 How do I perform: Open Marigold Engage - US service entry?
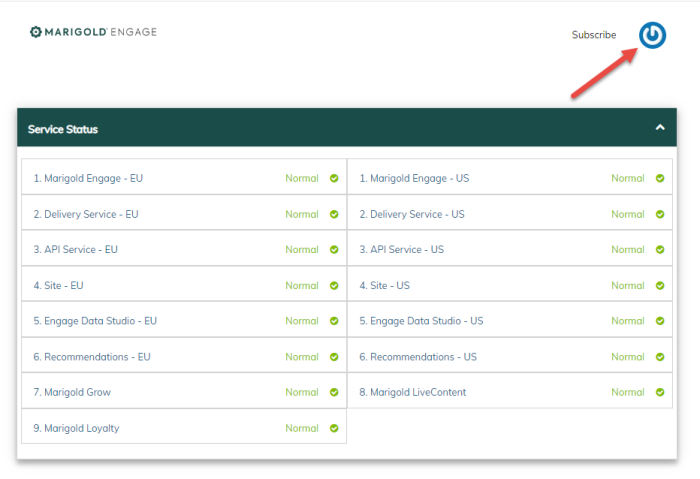pyautogui.click(x=414, y=179)
